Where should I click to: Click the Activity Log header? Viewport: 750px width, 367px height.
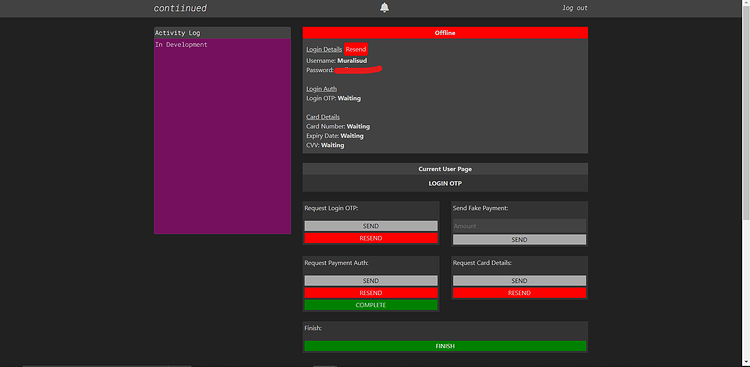(222, 33)
